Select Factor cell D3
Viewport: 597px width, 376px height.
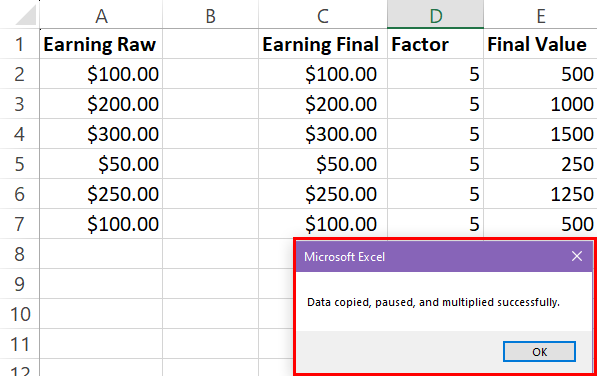[x=436, y=104]
